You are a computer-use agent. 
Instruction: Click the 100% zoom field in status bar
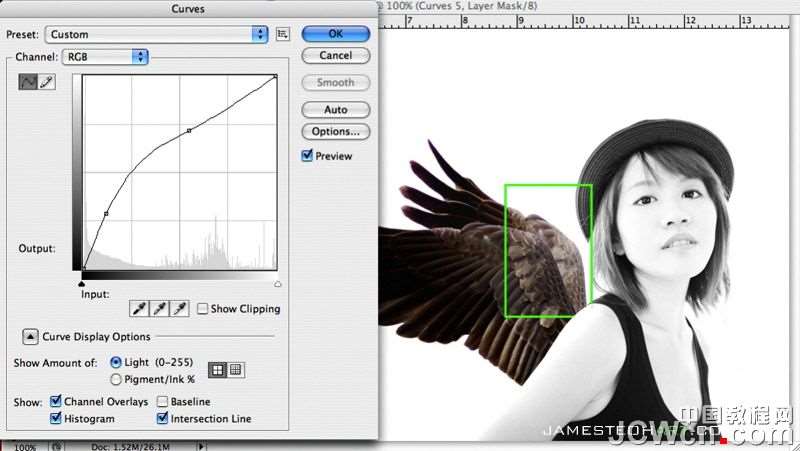coord(25,447)
